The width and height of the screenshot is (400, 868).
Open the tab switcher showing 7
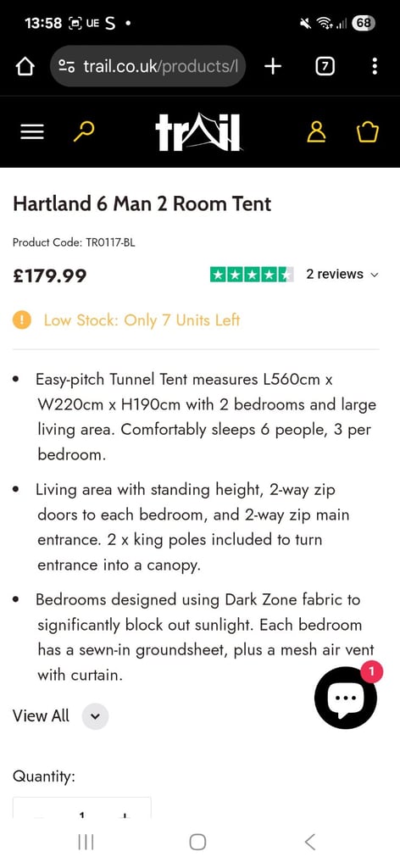(325, 67)
